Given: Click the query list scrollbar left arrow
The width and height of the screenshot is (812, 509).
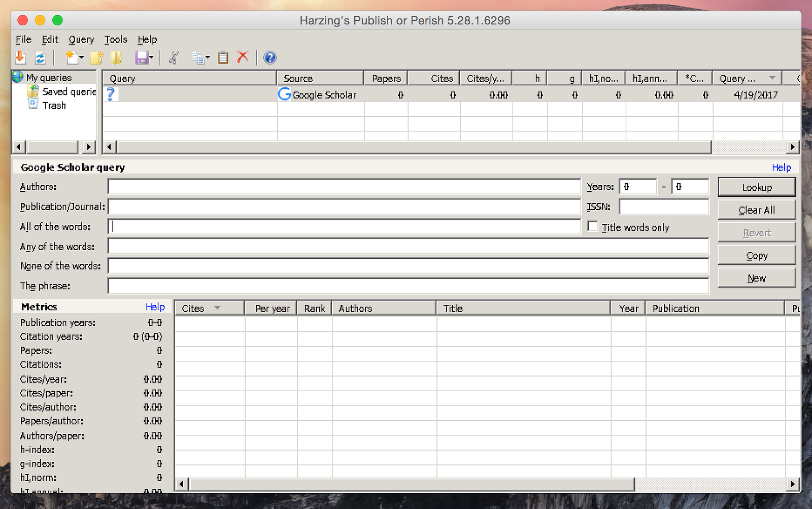Looking at the screenshot, I should [x=109, y=147].
